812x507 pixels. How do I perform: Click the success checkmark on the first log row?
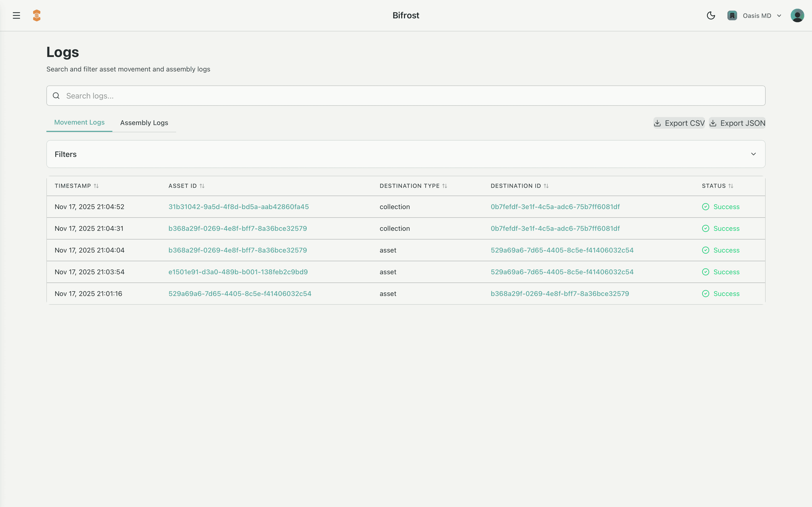point(706,207)
